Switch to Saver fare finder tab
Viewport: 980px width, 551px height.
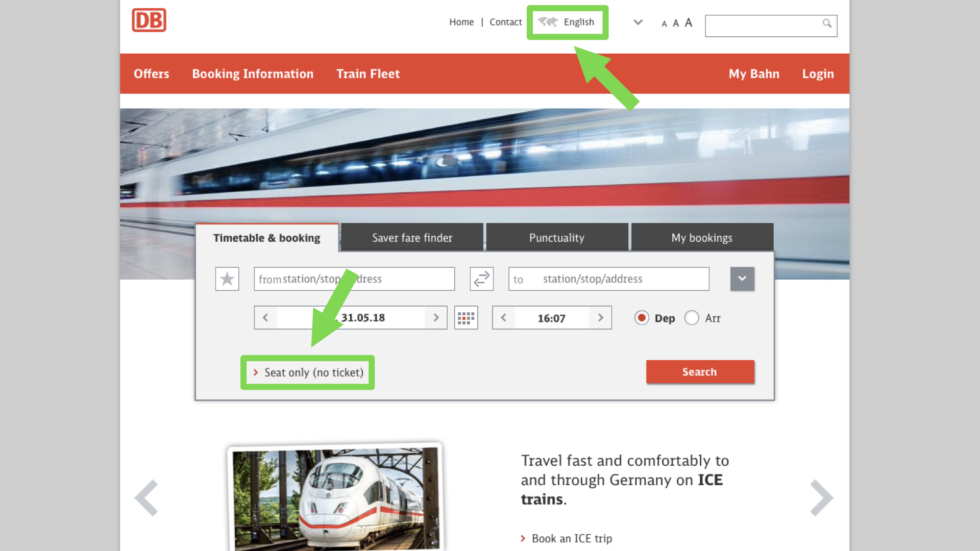point(412,238)
